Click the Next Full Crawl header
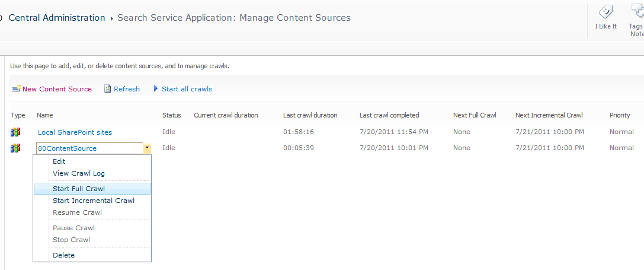The height and width of the screenshot is (270, 644). click(475, 115)
